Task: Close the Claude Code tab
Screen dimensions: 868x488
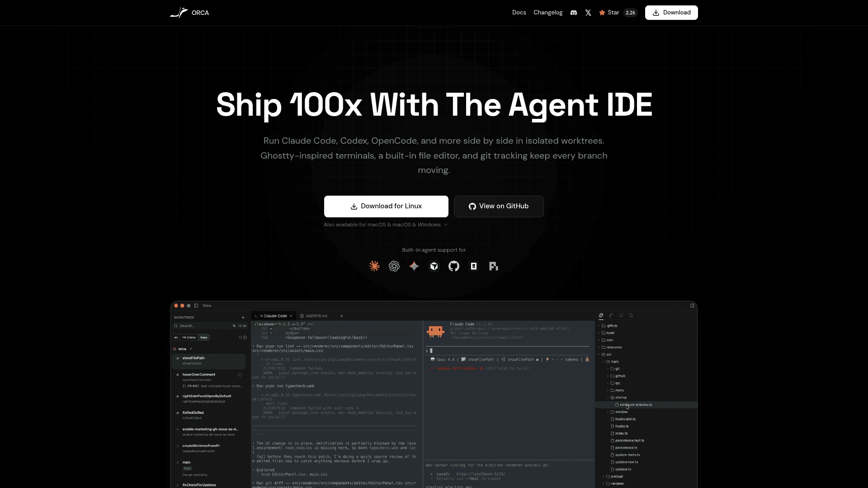Action: 291,316
